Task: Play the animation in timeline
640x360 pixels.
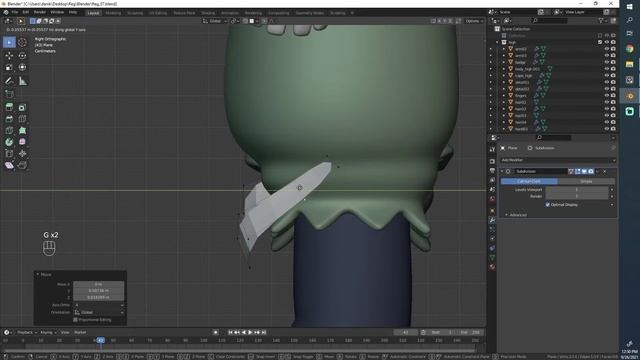Action: [250, 332]
